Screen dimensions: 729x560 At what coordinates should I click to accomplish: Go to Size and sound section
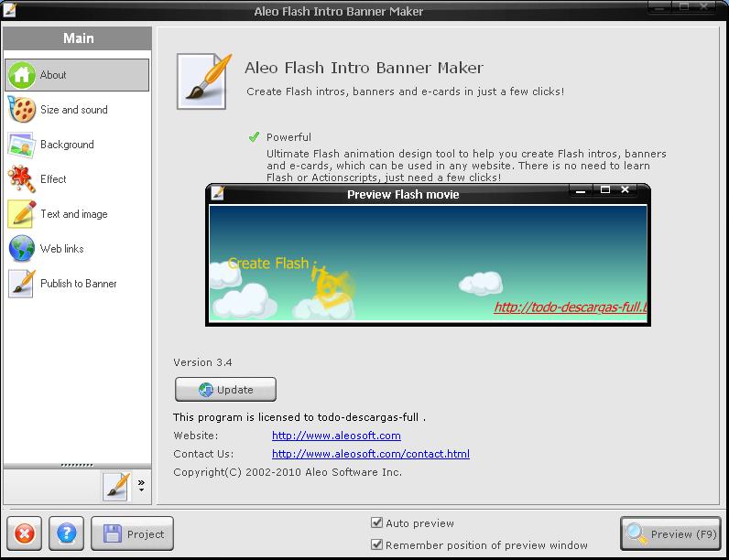tap(74, 110)
